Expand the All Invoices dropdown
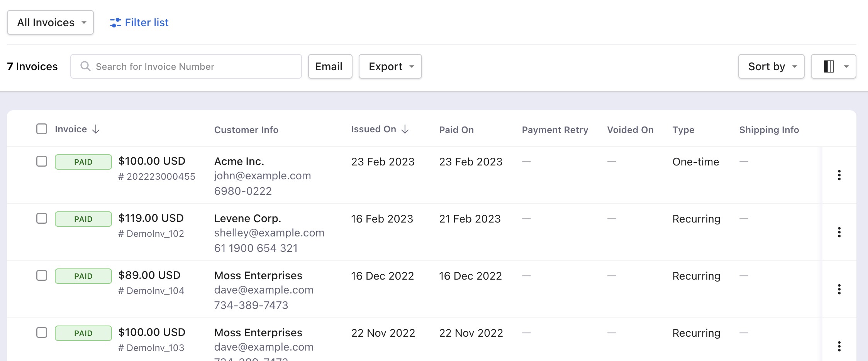This screenshot has height=361, width=868. 51,22
